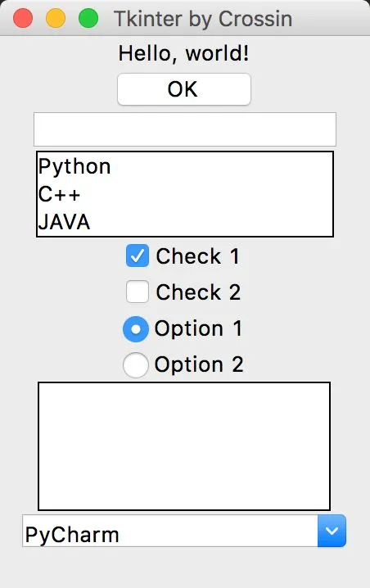Image resolution: width=370 pixels, height=588 pixels.
Task: Open the PyCharm combobox dropdown arrow
Action: point(332,531)
